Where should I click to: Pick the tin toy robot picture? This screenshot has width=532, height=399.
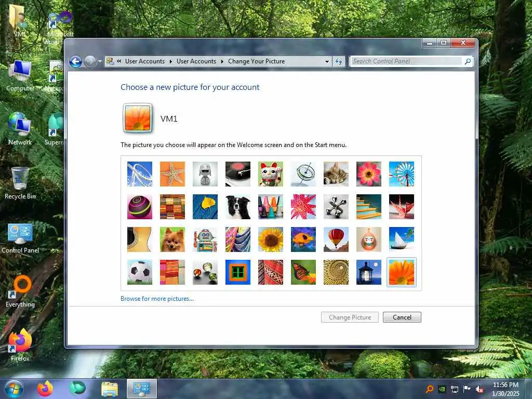(205, 239)
